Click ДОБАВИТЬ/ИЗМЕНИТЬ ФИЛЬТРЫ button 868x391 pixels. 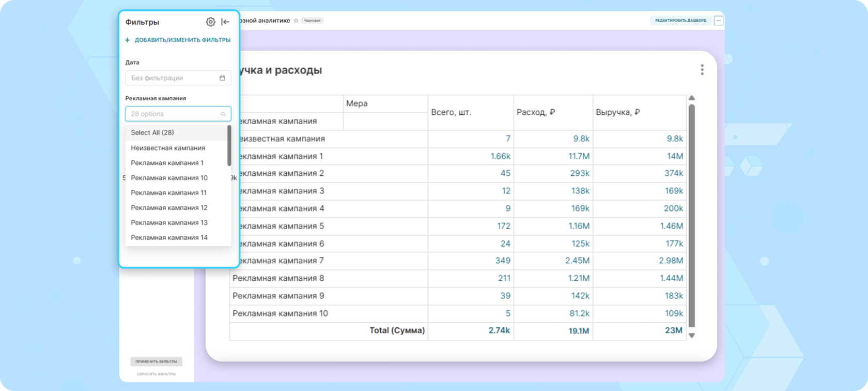pos(178,40)
